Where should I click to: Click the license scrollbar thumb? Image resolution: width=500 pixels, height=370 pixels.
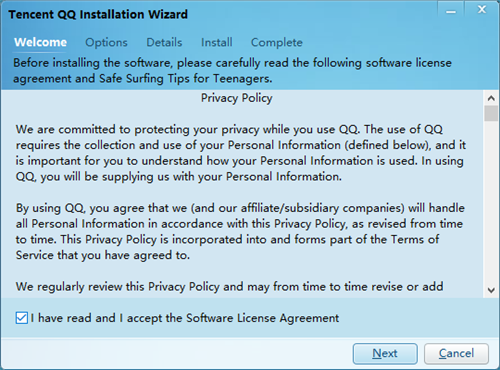point(491,113)
